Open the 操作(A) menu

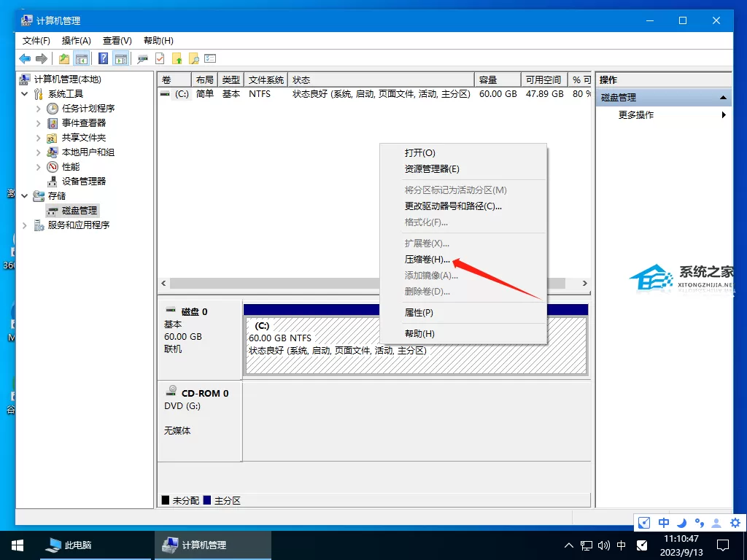pyautogui.click(x=76, y=41)
